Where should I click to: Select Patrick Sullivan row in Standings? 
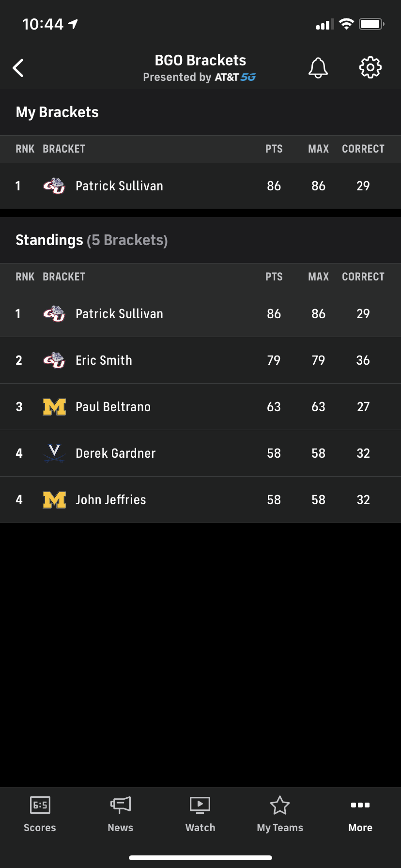point(200,314)
